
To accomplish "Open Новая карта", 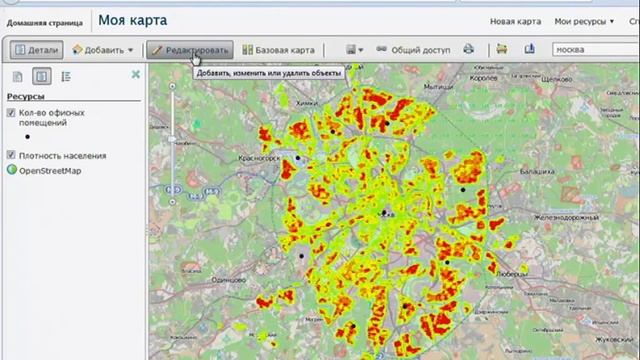I will pyautogui.click(x=516, y=22).
